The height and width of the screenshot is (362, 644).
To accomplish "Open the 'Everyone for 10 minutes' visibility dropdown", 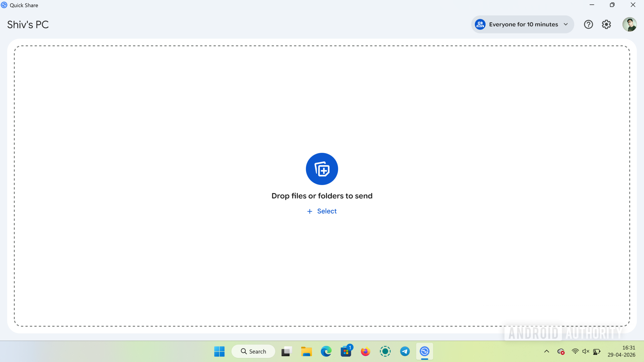I will pyautogui.click(x=522, y=24).
